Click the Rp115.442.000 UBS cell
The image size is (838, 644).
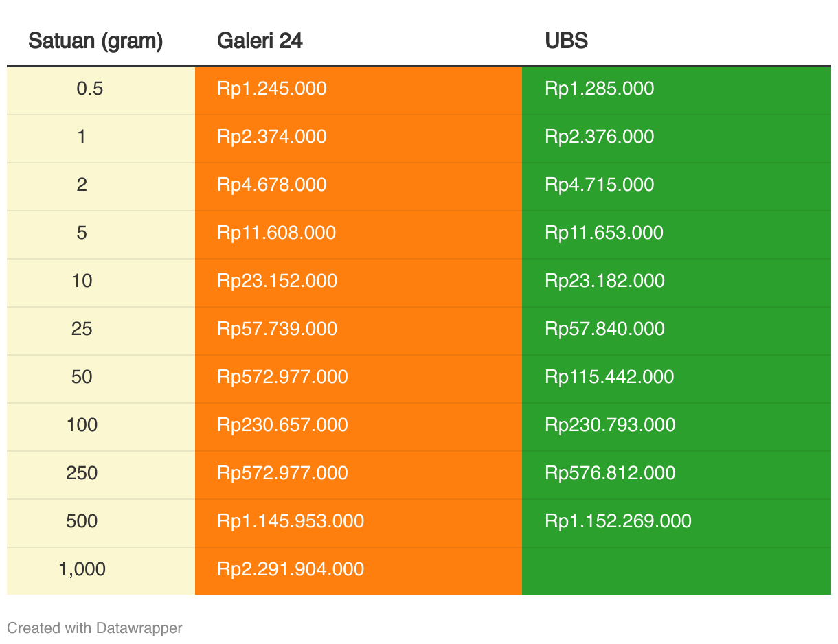click(x=609, y=377)
